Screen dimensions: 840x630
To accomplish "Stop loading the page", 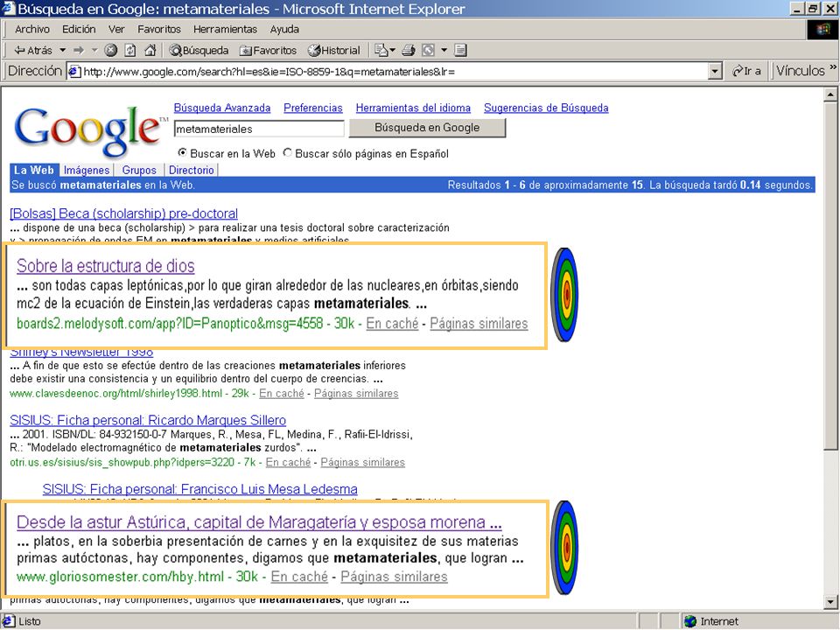I will pyautogui.click(x=110, y=51).
